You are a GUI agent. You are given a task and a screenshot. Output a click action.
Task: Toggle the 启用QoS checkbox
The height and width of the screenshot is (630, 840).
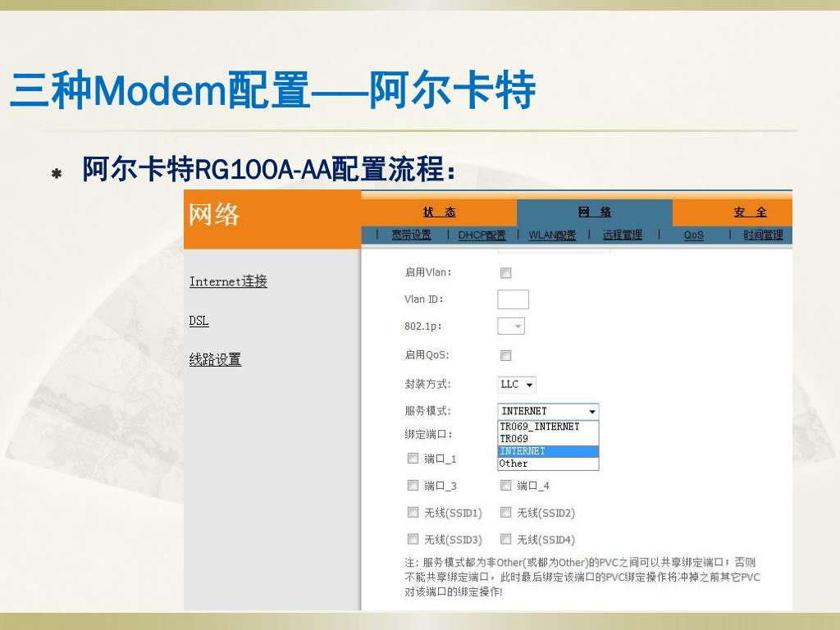pos(505,355)
